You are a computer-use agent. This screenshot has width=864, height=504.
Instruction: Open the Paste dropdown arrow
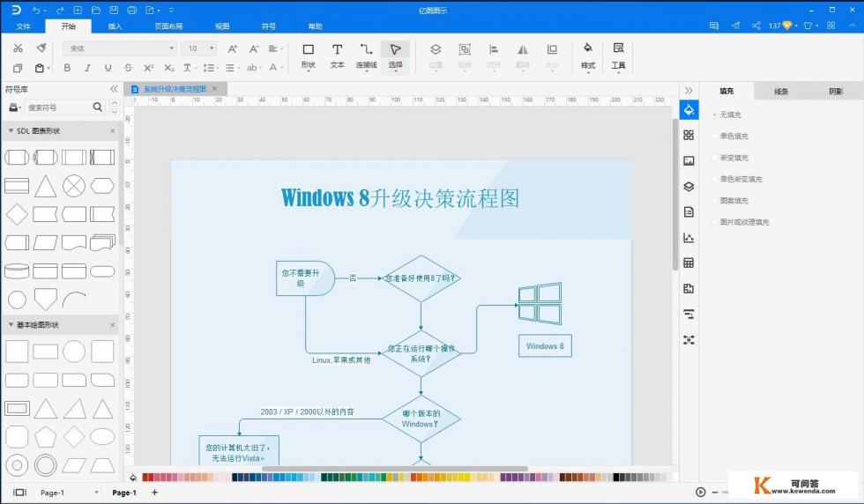click(x=48, y=69)
